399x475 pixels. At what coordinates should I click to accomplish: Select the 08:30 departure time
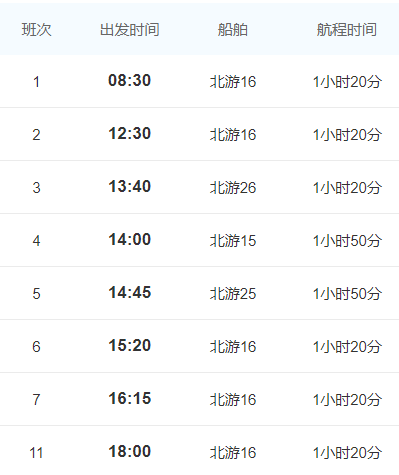[x=129, y=81]
